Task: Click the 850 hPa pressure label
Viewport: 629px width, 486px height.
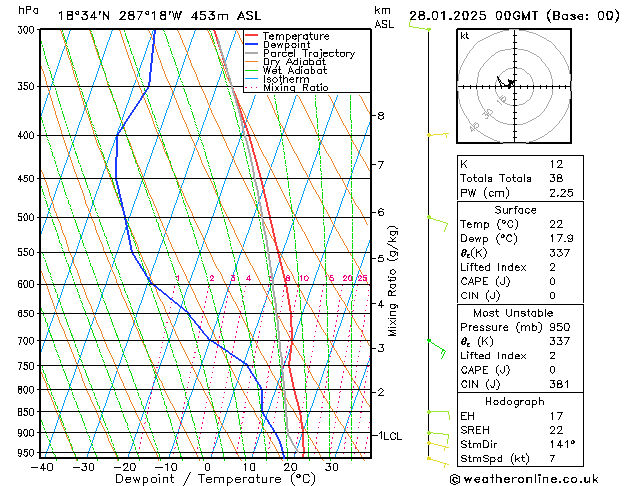Action: click(x=28, y=412)
